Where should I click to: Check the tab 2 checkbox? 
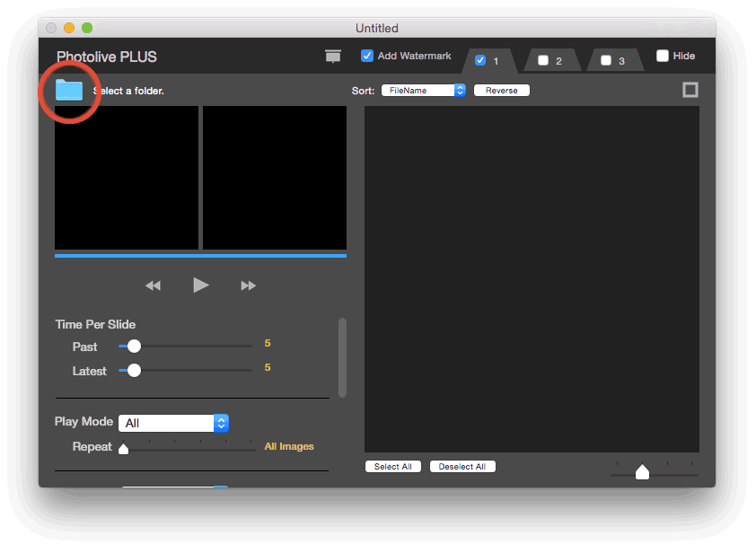tap(543, 61)
